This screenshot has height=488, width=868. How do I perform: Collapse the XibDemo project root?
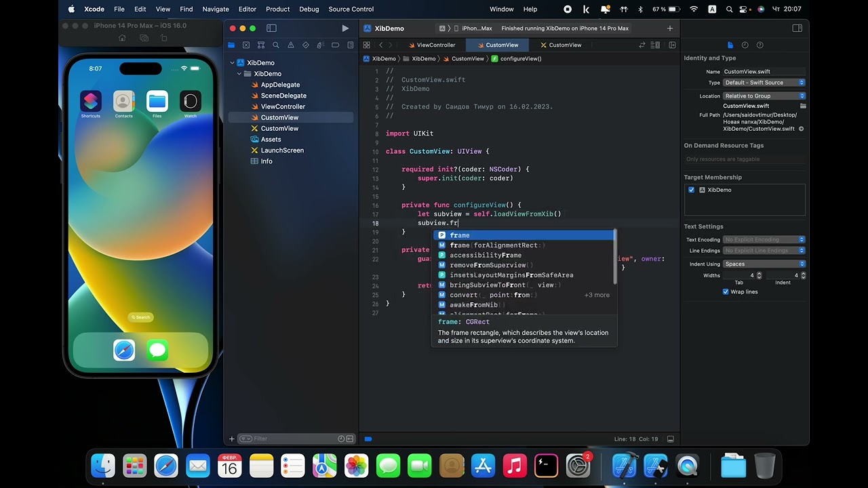click(x=232, y=62)
